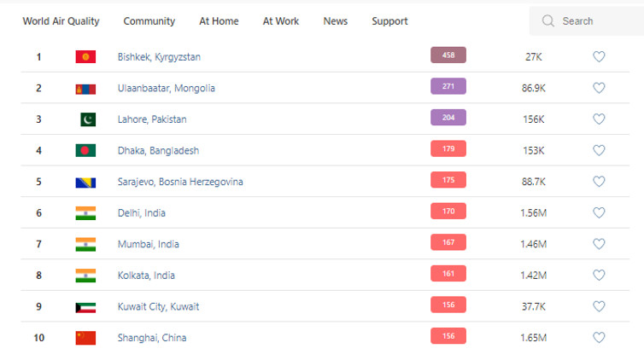The height and width of the screenshot is (360, 644).
Task: Open the Lahore, Pakistan city link
Action: tap(152, 119)
